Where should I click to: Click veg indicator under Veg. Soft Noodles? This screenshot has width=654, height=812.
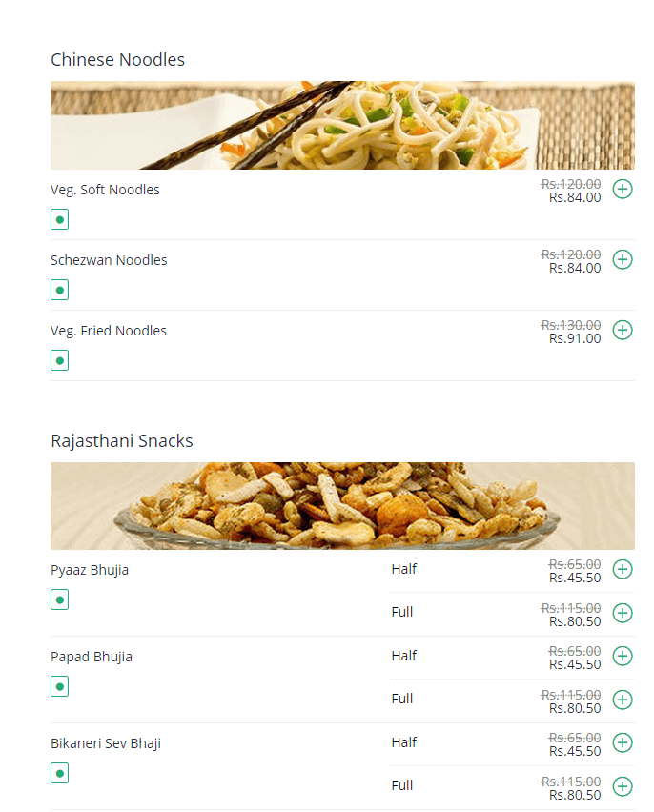(x=59, y=220)
